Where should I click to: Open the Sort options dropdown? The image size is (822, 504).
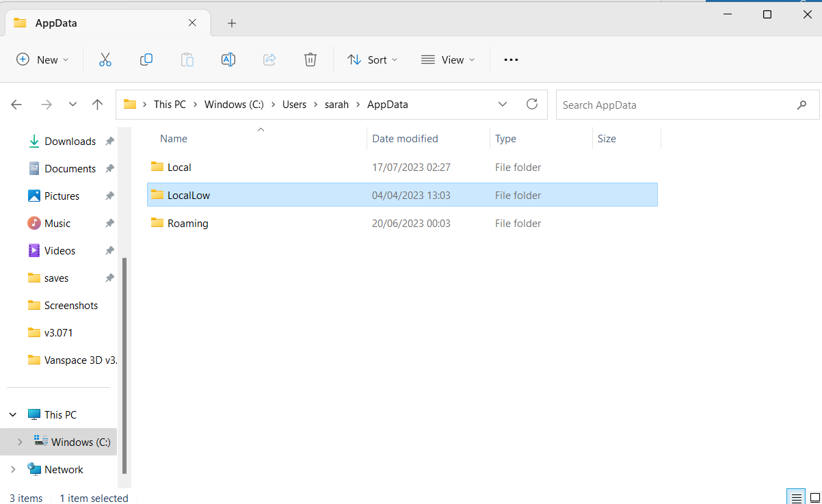tap(373, 60)
